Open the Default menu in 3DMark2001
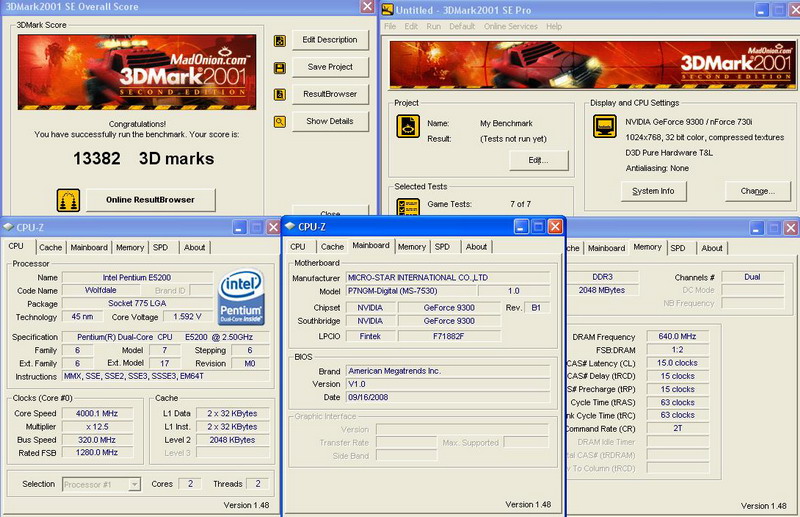This screenshot has height=517, width=800. 462,26
